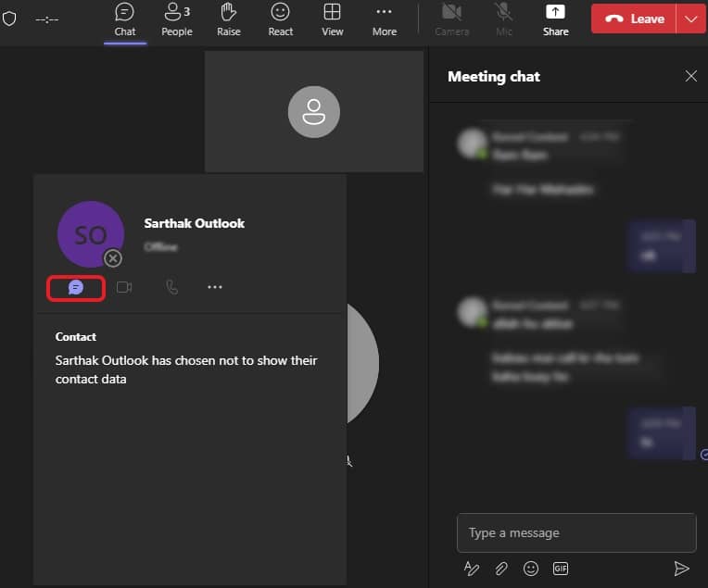Screen dimensions: 708x588
Task: Show the People participants list
Action: 177,19
